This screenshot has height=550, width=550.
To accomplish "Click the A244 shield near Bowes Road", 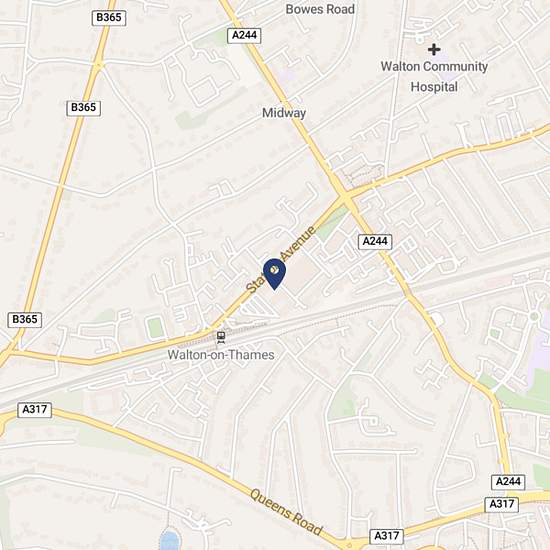I will pyautogui.click(x=244, y=35).
